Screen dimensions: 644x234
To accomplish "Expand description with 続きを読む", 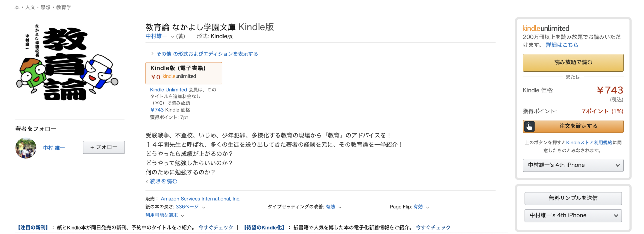I will point(163,181).
